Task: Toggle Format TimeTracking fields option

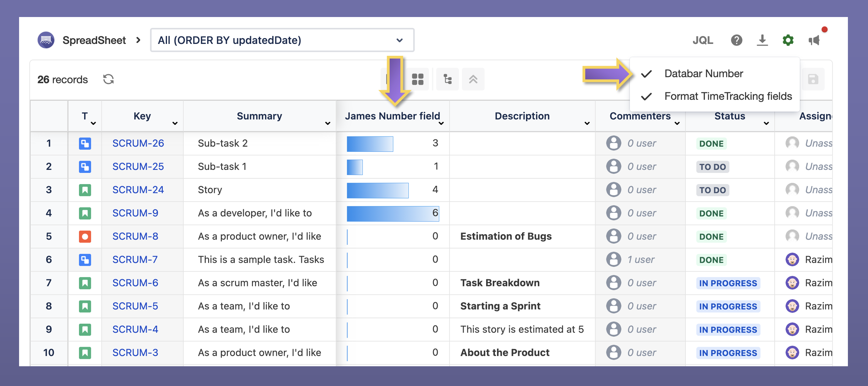Action: point(728,96)
